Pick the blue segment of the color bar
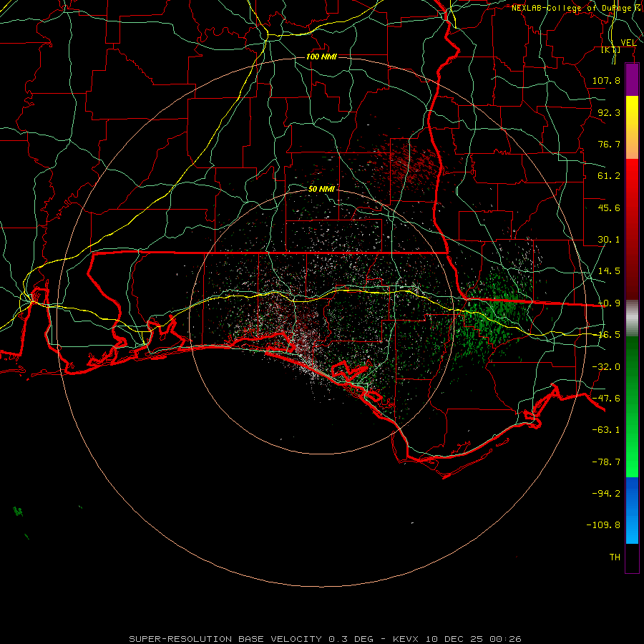 pyautogui.click(x=632, y=510)
